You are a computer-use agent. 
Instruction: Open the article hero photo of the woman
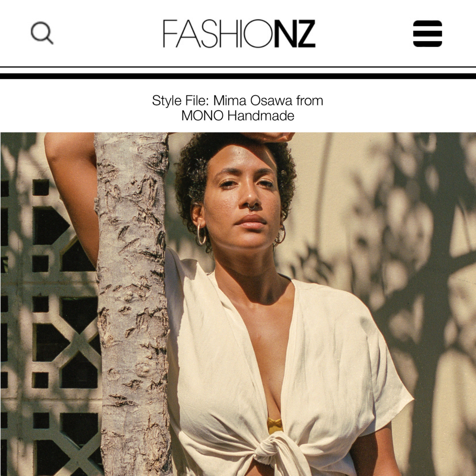click(238, 304)
